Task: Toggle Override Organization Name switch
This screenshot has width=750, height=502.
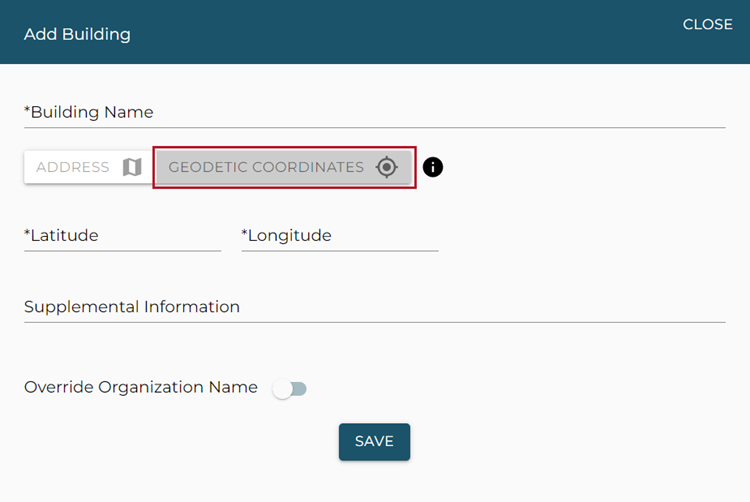Action: (x=290, y=388)
